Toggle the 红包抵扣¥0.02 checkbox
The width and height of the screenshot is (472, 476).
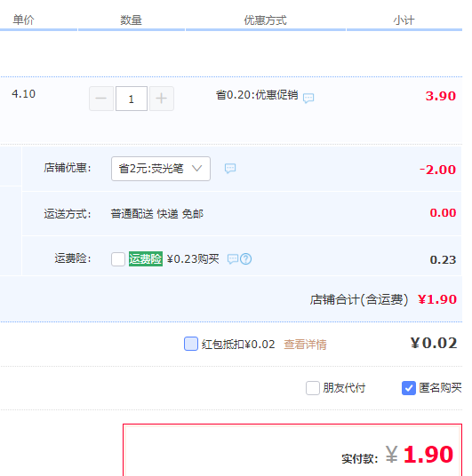pyautogui.click(x=191, y=344)
